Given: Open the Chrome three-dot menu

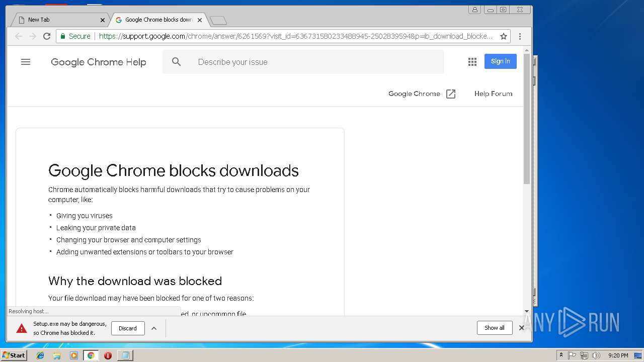Looking at the screenshot, I should [x=520, y=36].
